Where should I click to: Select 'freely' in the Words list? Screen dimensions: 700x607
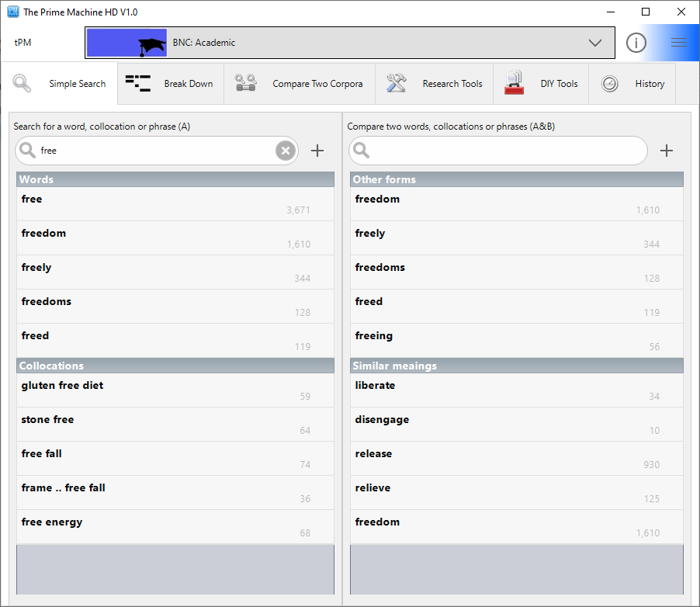175,272
